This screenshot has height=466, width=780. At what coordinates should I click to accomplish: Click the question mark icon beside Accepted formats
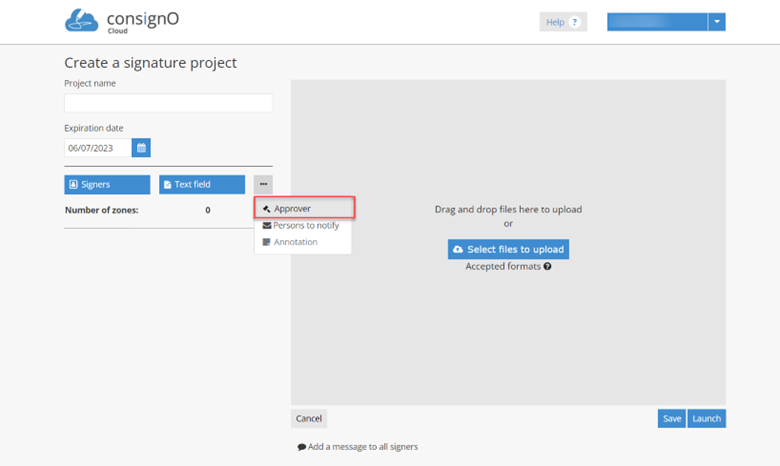click(x=548, y=266)
